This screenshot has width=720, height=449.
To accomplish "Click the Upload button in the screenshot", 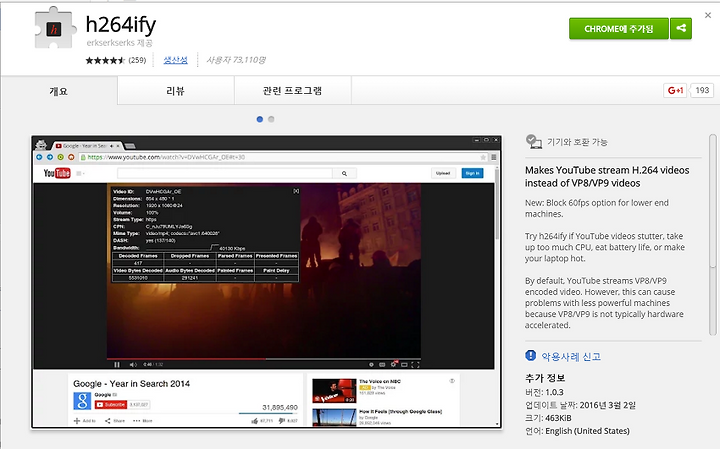I will pyautogui.click(x=443, y=173).
